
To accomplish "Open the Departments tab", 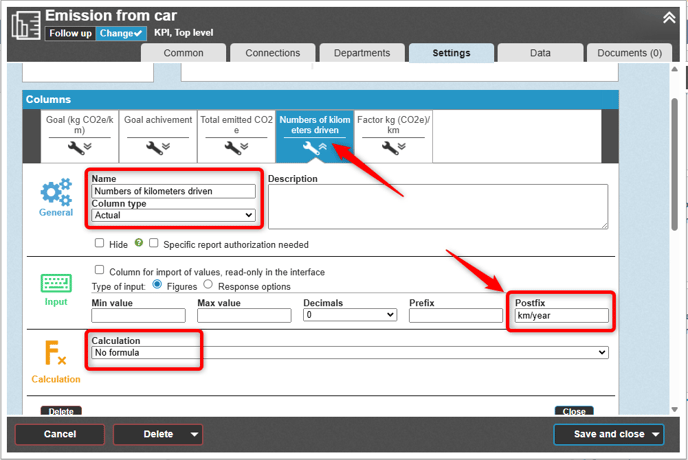I will pos(361,53).
